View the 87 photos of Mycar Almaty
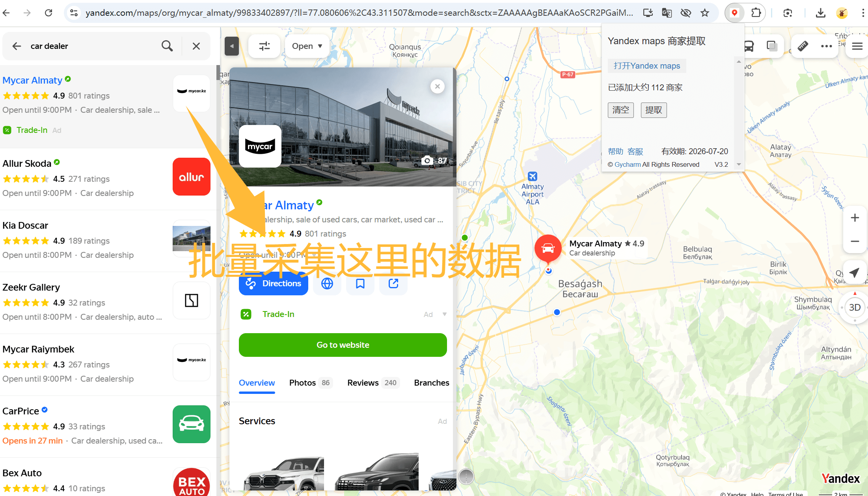The width and height of the screenshot is (868, 496). pyautogui.click(x=434, y=160)
